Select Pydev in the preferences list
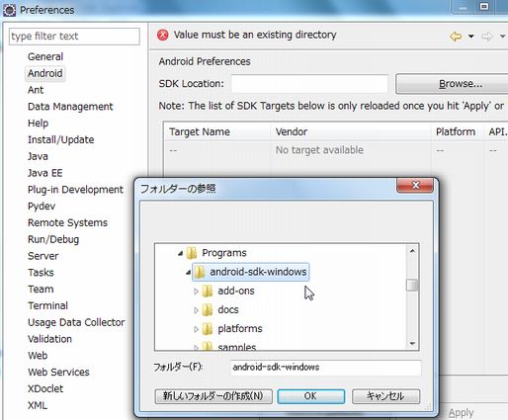The height and width of the screenshot is (420, 508). click(x=42, y=207)
